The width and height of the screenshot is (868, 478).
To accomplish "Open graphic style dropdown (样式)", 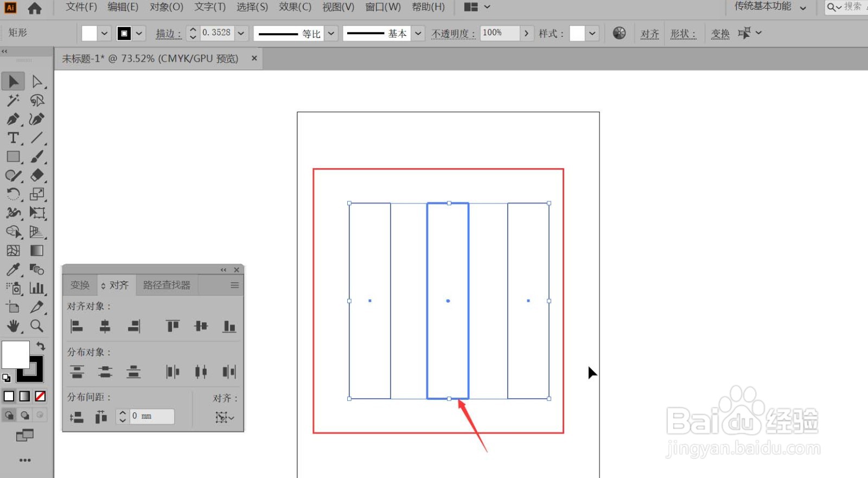I will 592,33.
